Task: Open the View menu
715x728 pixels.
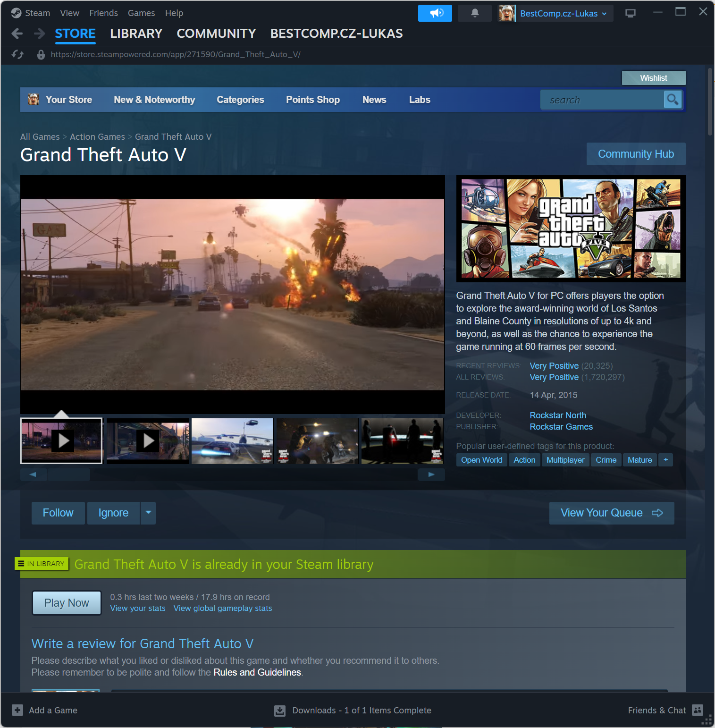Action: pyautogui.click(x=70, y=13)
